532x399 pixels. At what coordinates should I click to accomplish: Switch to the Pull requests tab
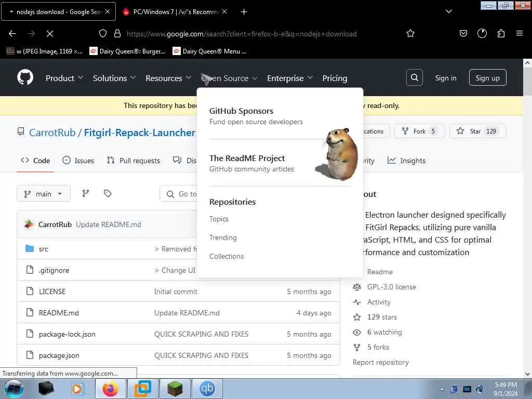click(134, 161)
